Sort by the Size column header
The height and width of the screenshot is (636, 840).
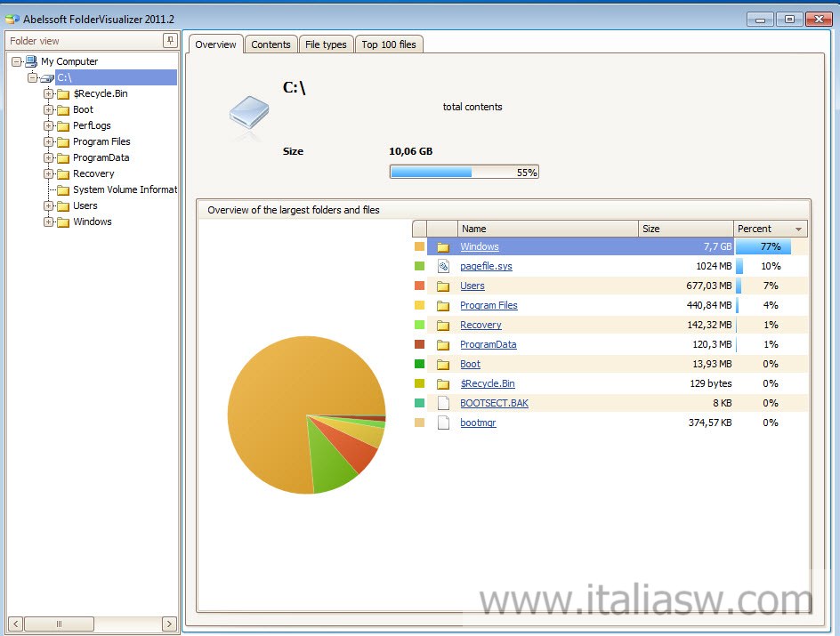pos(686,229)
